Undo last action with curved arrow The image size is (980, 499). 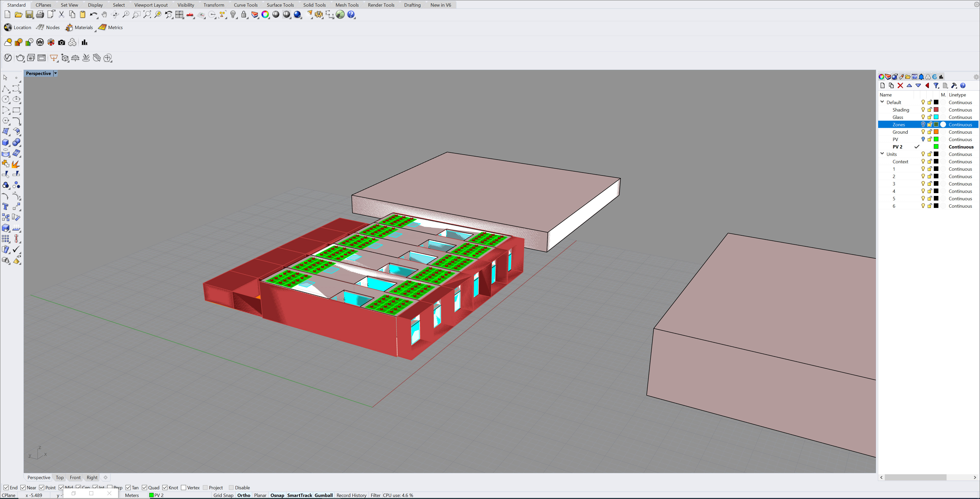click(x=93, y=15)
